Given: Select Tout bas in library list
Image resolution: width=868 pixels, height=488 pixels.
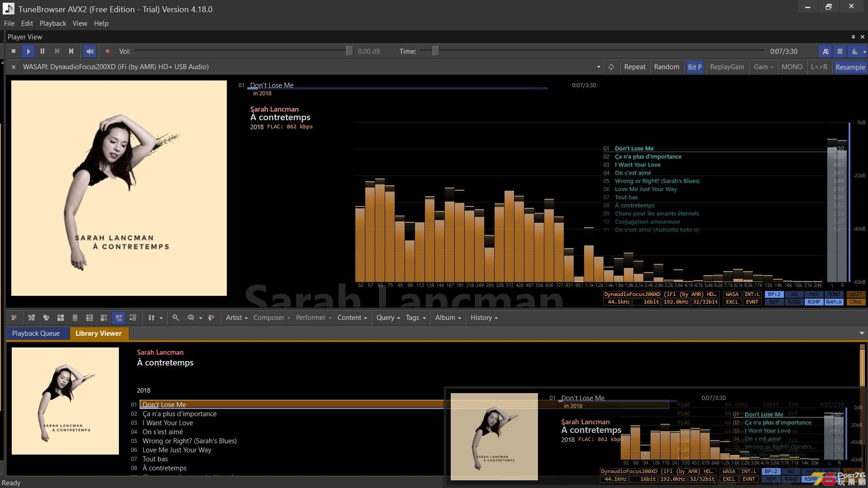Looking at the screenshot, I should pyautogui.click(x=155, y=459).
